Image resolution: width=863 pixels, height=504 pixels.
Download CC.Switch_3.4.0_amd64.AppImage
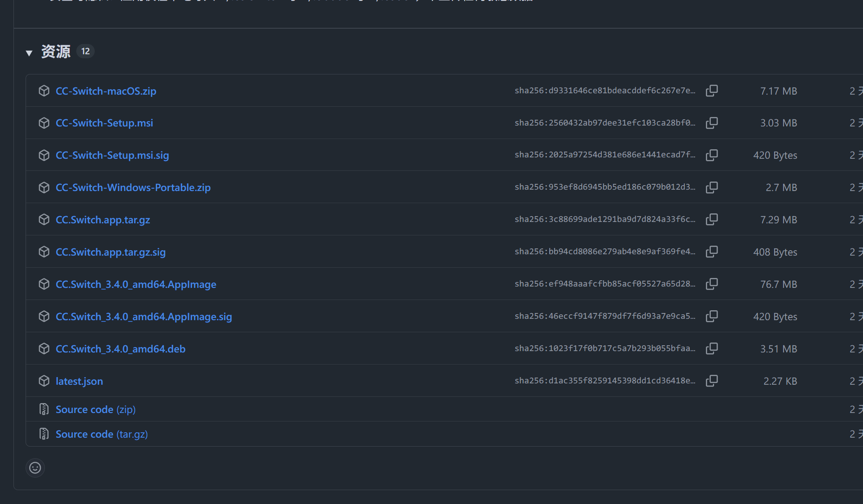coord(136,285)
